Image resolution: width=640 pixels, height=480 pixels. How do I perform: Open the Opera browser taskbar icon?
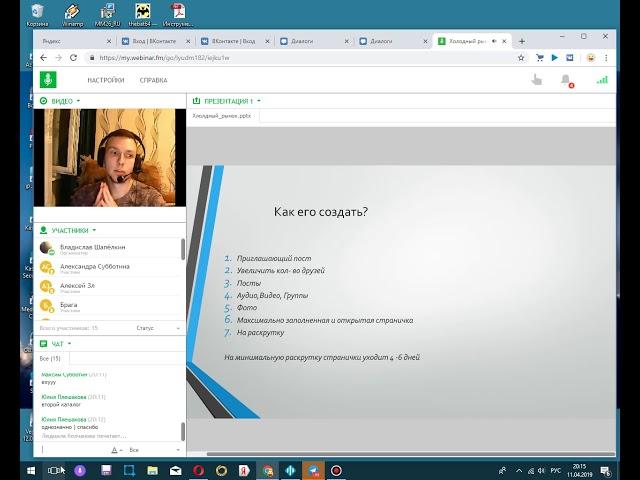[198, 469]
